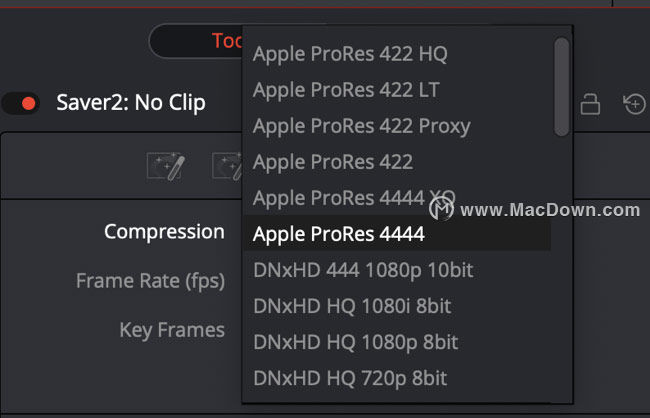Choose DNxHD HQ 1080i 8bit

(352, 306)
